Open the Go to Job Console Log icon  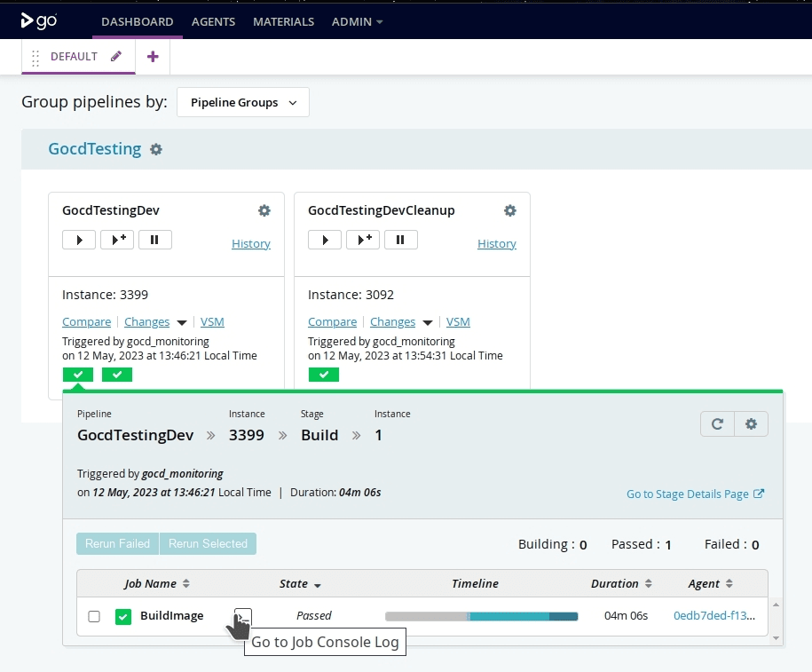point(240,616)
